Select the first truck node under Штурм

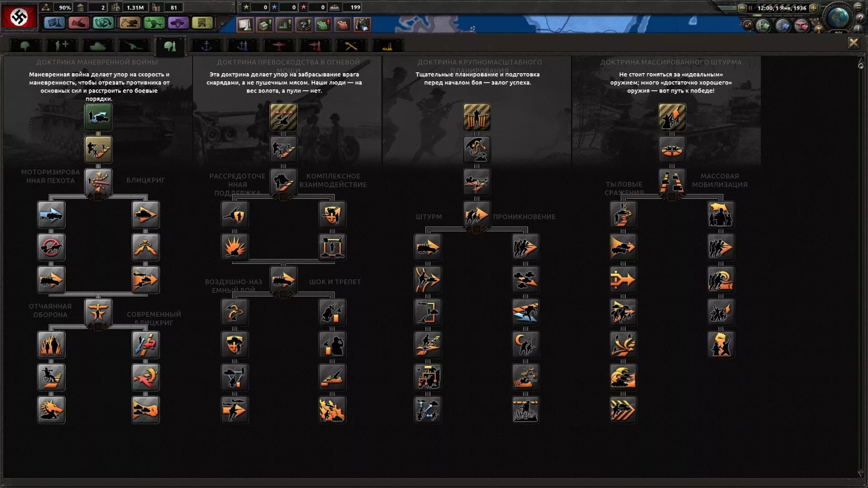coord(428,247)
